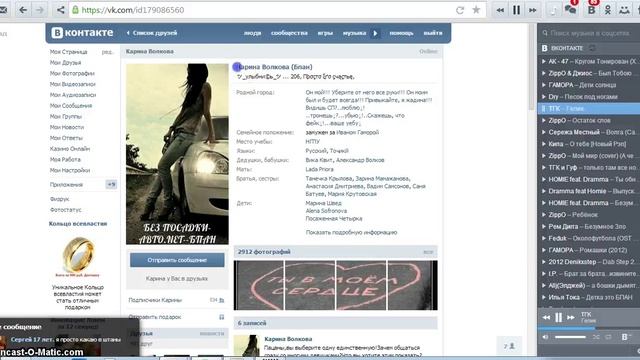640x360 pixels.
Task: Open the mail icon in browser toolbar
Action: (3, 10)
